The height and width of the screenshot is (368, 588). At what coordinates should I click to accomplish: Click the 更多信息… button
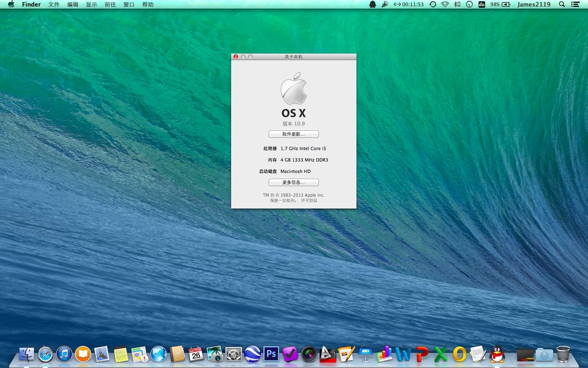294,182
